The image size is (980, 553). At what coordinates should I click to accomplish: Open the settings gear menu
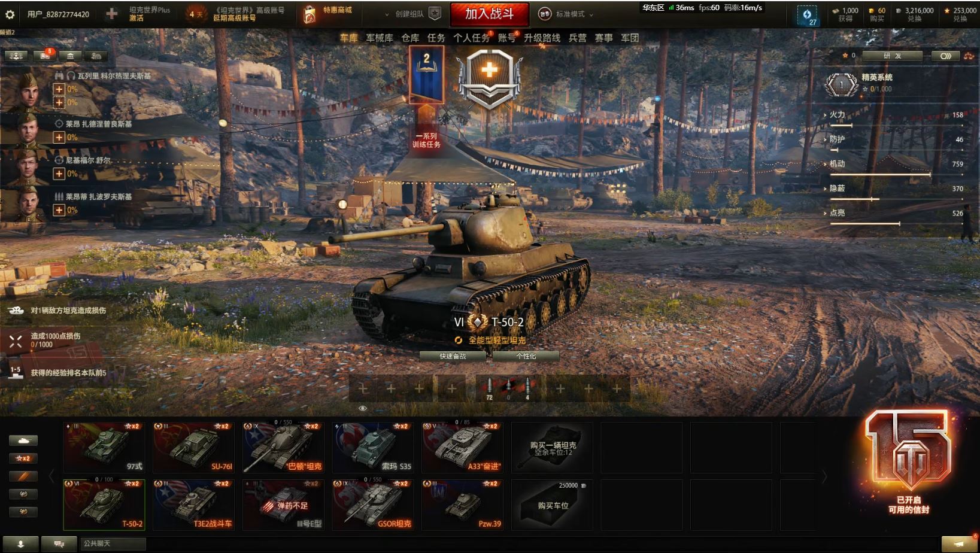[x=10, y=14]
